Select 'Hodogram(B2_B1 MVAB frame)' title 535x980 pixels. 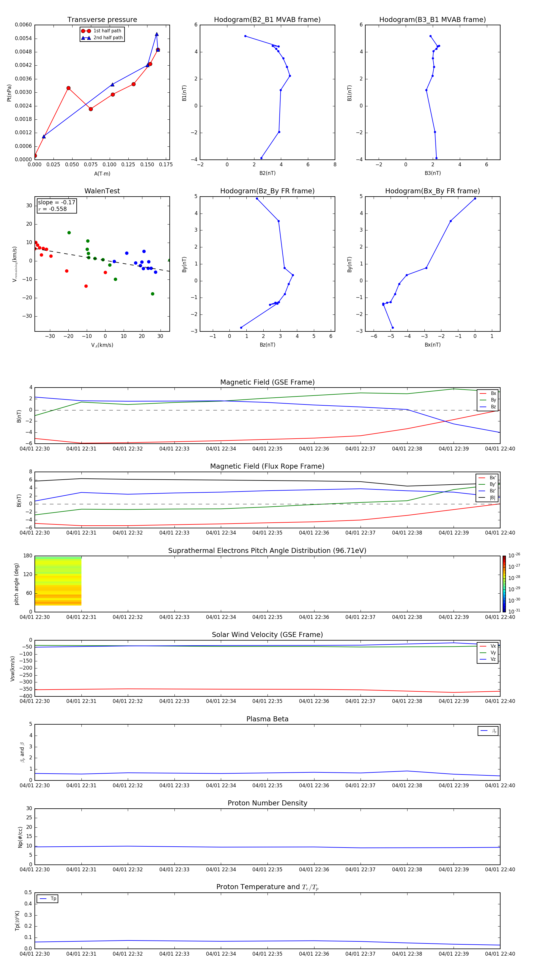pos(267,20)
